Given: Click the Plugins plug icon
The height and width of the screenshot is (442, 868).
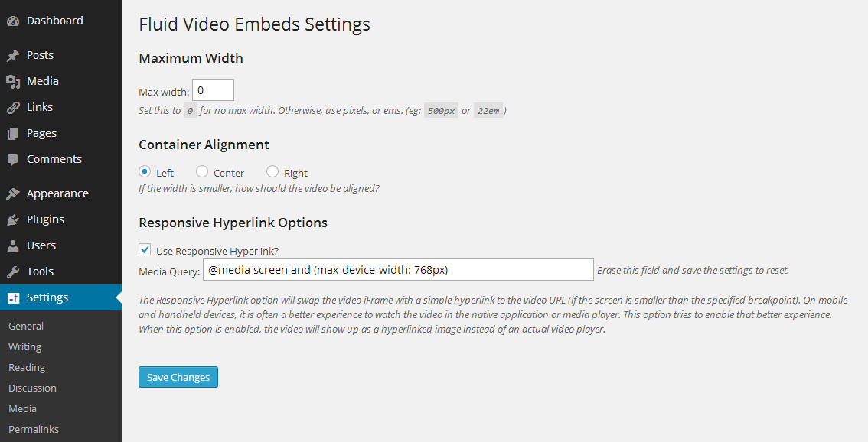Looking at the screenshot, I should tap(13, 220).
